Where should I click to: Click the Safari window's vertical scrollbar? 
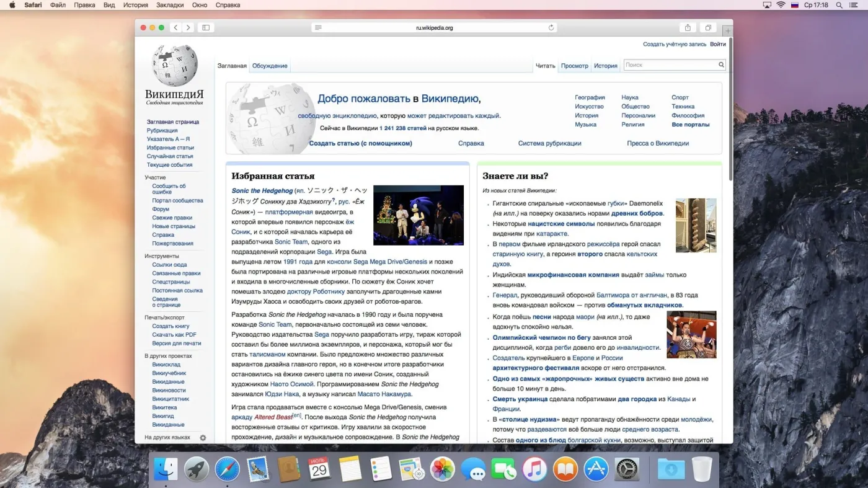point(731,109)
